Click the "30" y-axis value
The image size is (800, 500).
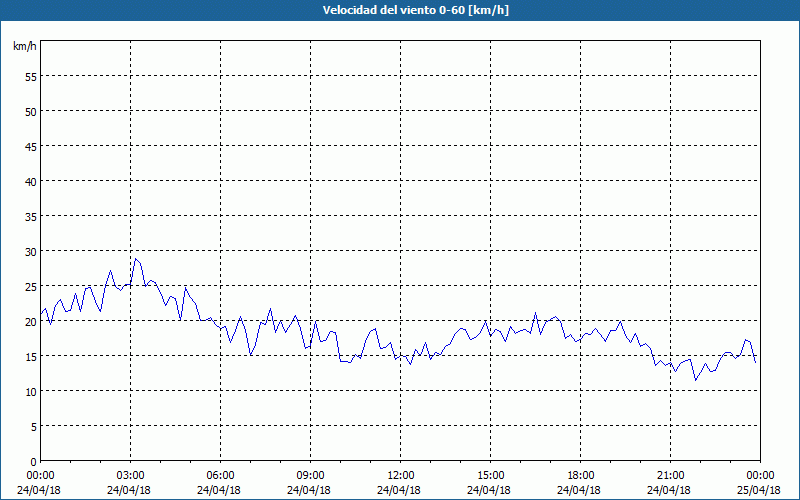coord(31,252)
